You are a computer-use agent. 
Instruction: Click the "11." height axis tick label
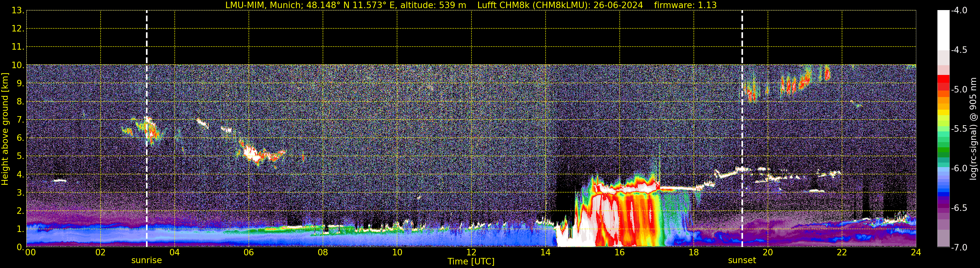click(18, 47)
